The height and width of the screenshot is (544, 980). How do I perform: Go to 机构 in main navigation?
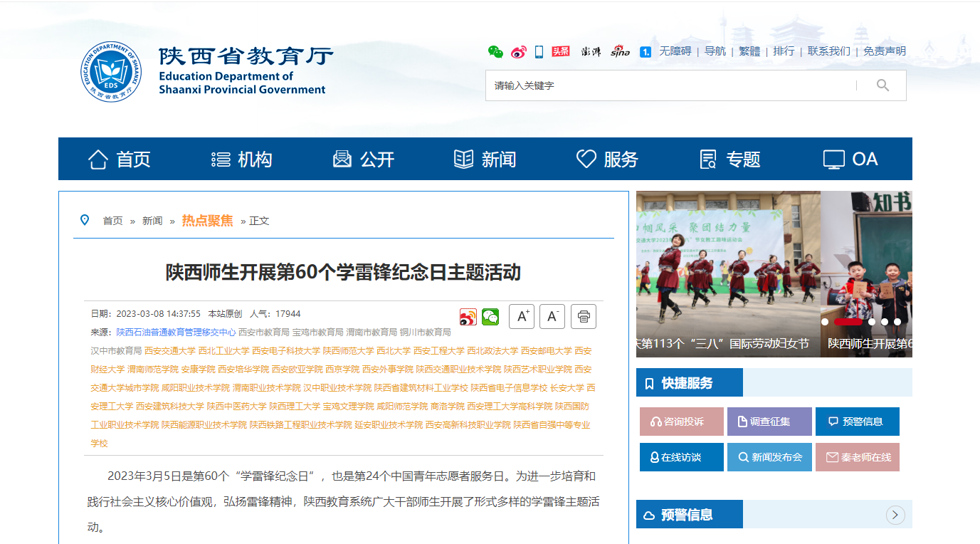242,159
